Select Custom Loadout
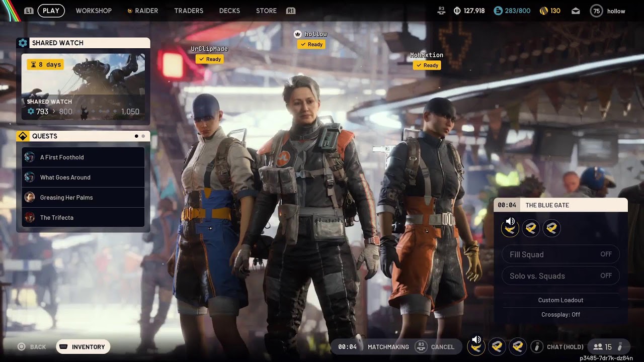The width and height of the screenshot is (644, 362). 560,300
